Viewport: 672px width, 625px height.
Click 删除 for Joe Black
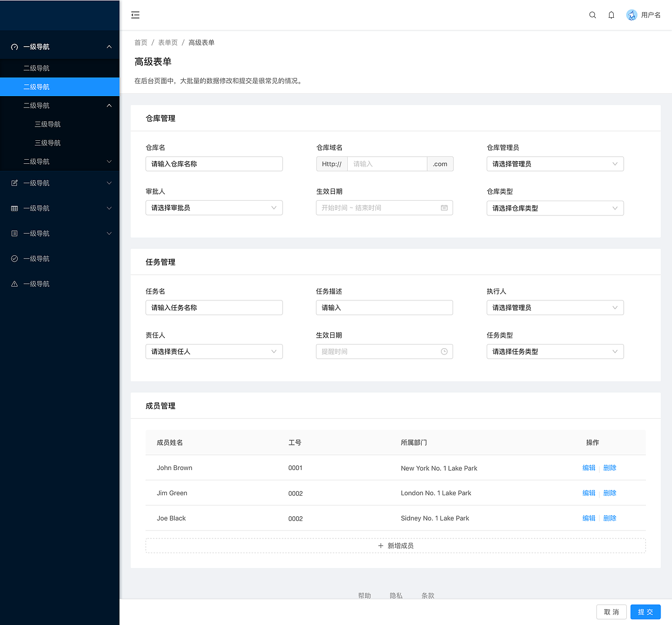click(610, 518)
